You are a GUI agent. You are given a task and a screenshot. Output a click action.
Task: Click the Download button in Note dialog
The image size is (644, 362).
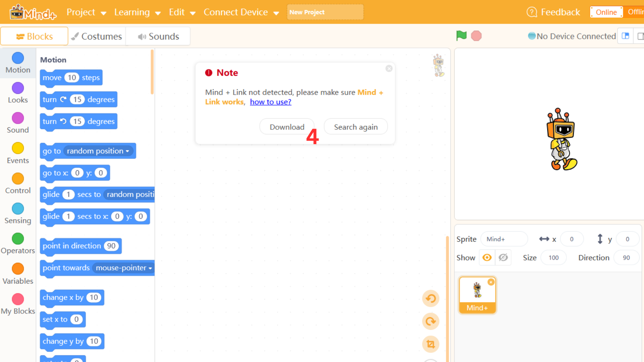pyautogui.click(x=287, y=127)
